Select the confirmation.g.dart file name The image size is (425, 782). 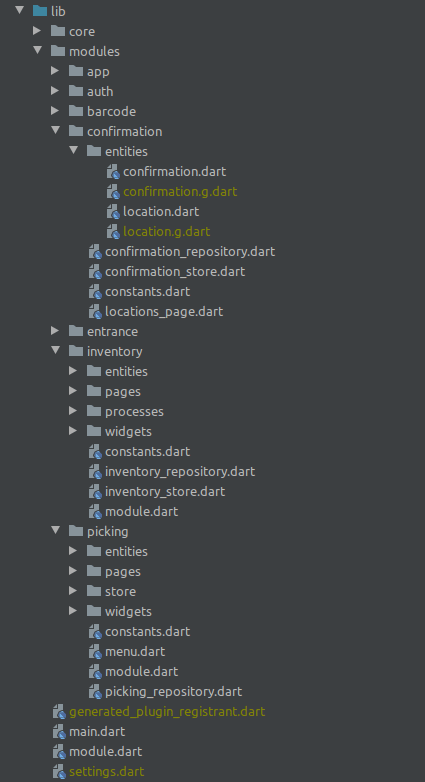(180, 192)
